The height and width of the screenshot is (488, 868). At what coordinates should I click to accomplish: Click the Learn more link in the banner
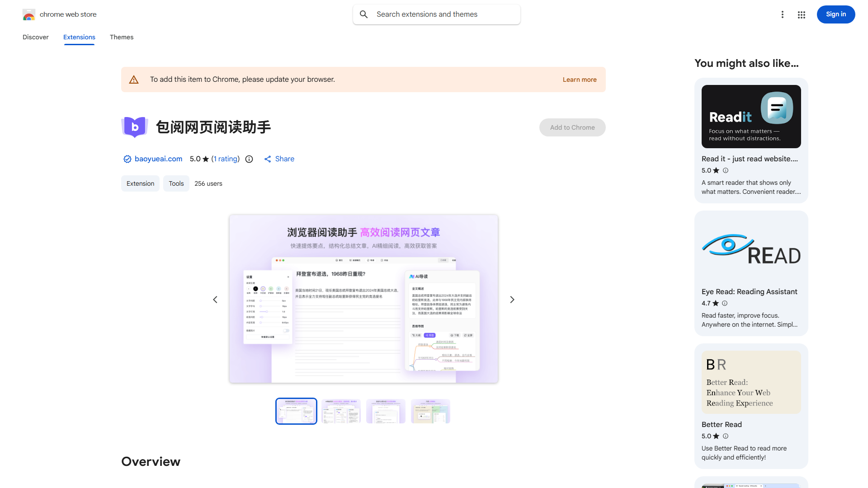tap(579, 79)
